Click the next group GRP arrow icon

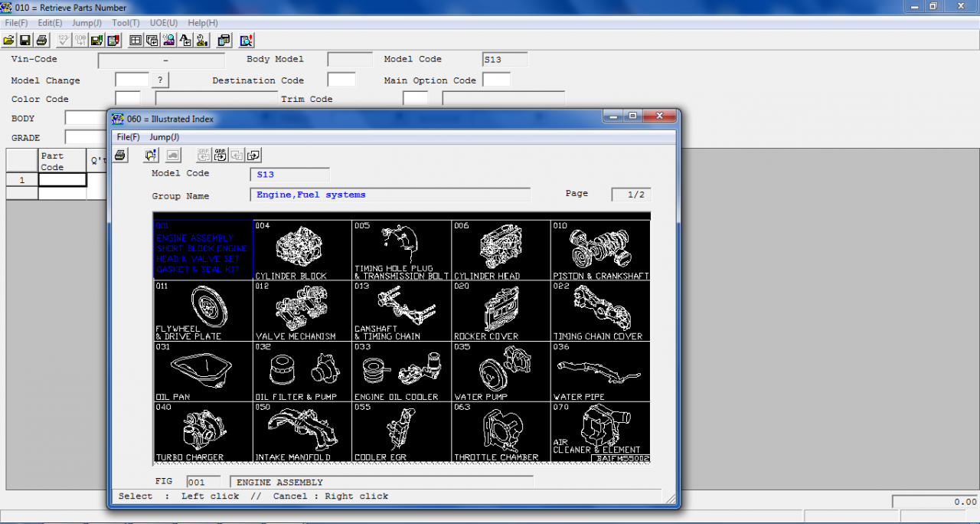(x=220, y=156)
